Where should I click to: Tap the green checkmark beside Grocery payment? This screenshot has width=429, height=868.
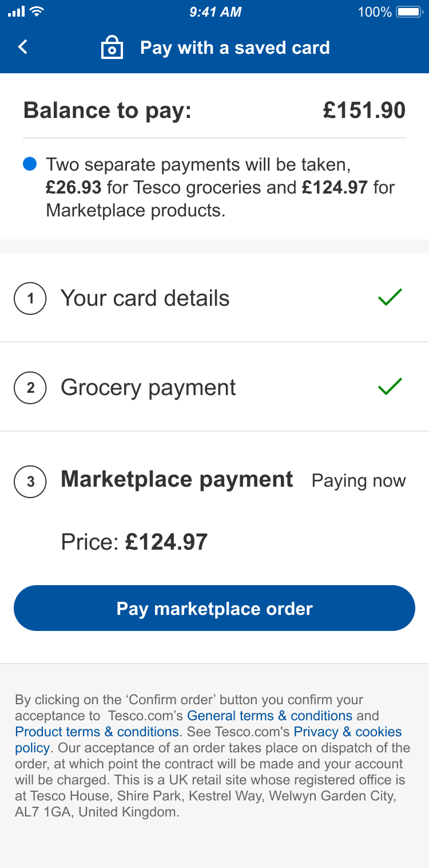point(390,387)
